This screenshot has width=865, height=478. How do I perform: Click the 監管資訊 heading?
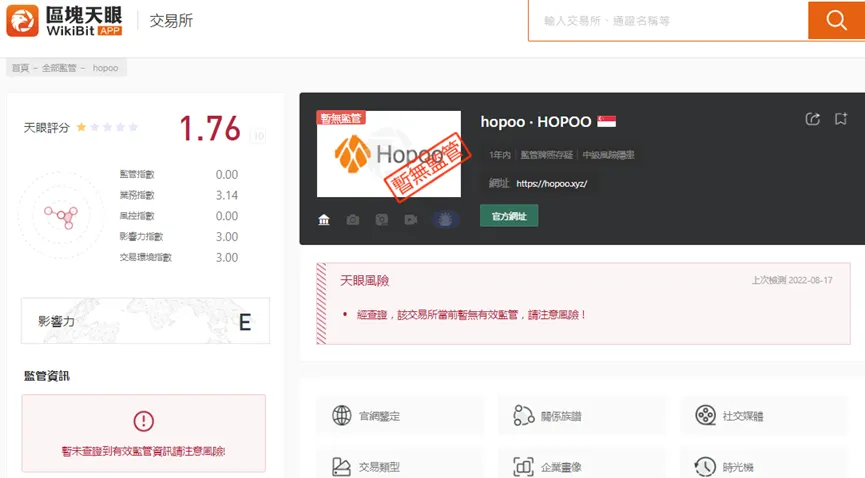[x=47, y=376]
